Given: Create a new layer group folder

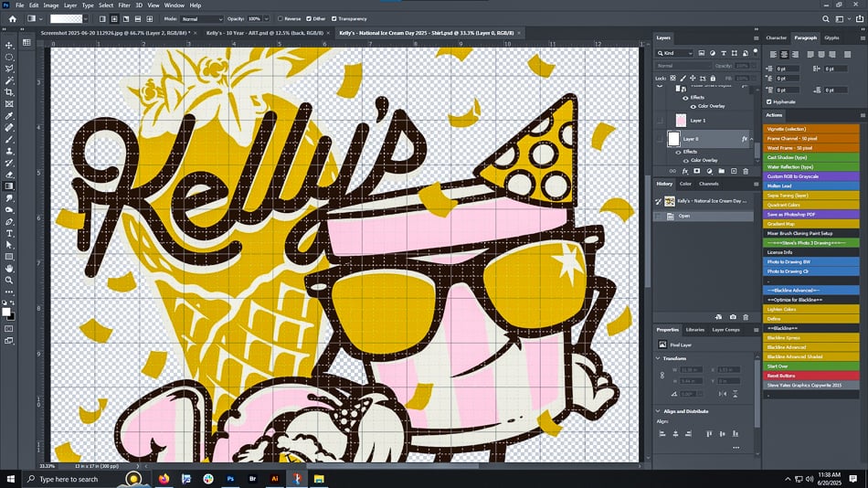Looking at the screenshot, I should click(721, 171).
